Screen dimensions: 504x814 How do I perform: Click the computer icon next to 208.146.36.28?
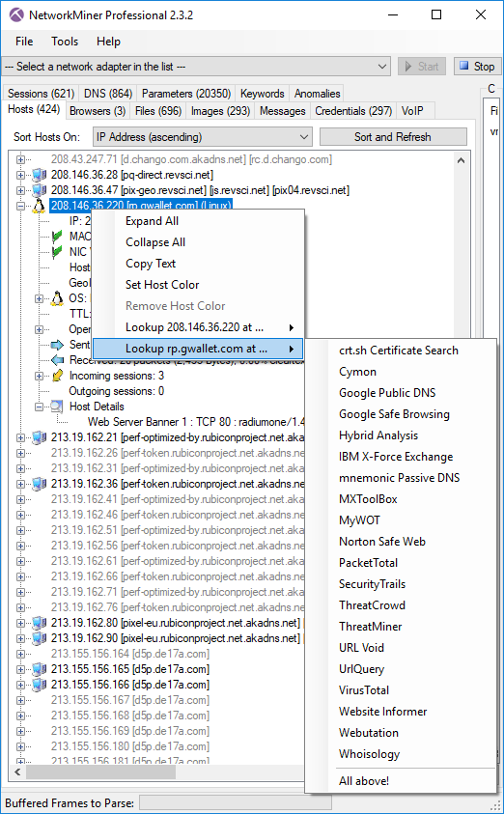(x=39, y=175)
